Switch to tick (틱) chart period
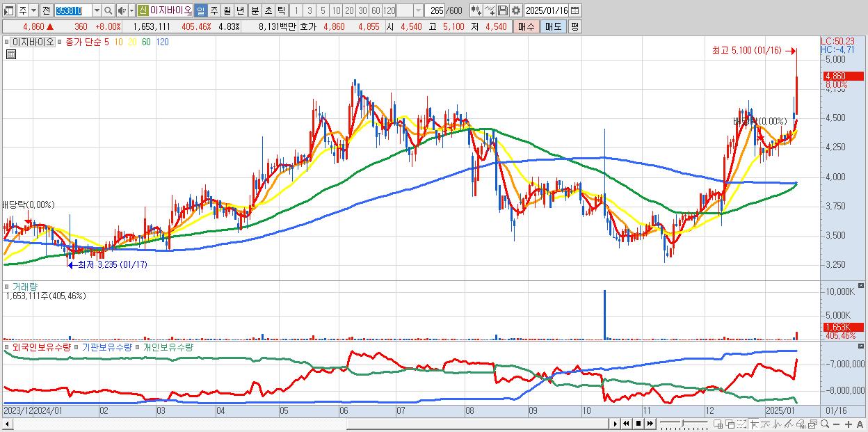The image size is (868, 432). 281,10
